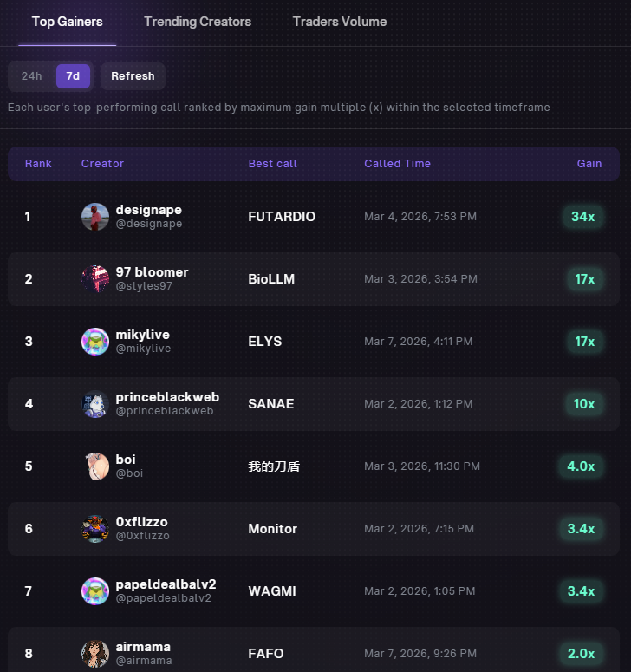This screenshot has height=672, width=631.
Task: Switch to the Traders Volume tab
Action: tap(340, 22)
